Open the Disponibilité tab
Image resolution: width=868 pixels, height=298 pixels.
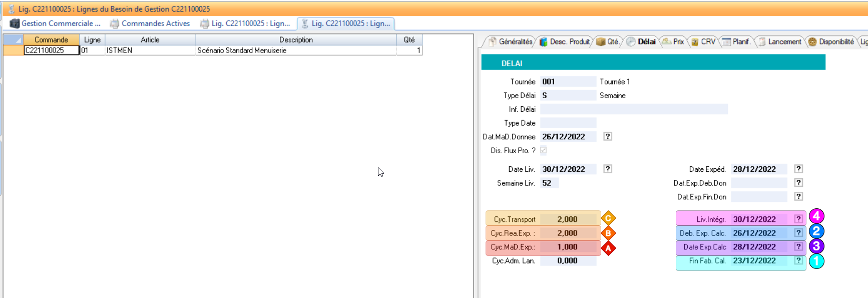[831, 42]
